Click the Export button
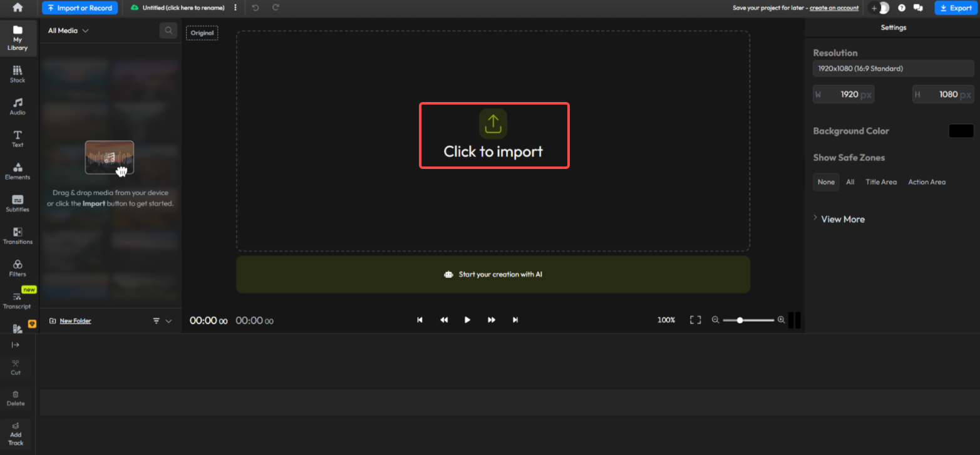Image resolution: width=980 pixels, height=455 pixels. pyautogui.click(x=956, y=8)
